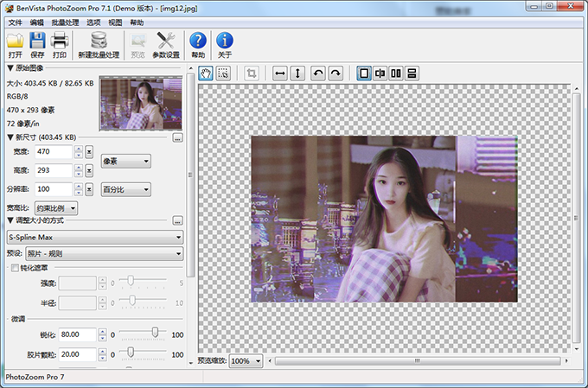
Task: Open the 像素 (pixels) unit dropdown
Action: tap(125, 161)
